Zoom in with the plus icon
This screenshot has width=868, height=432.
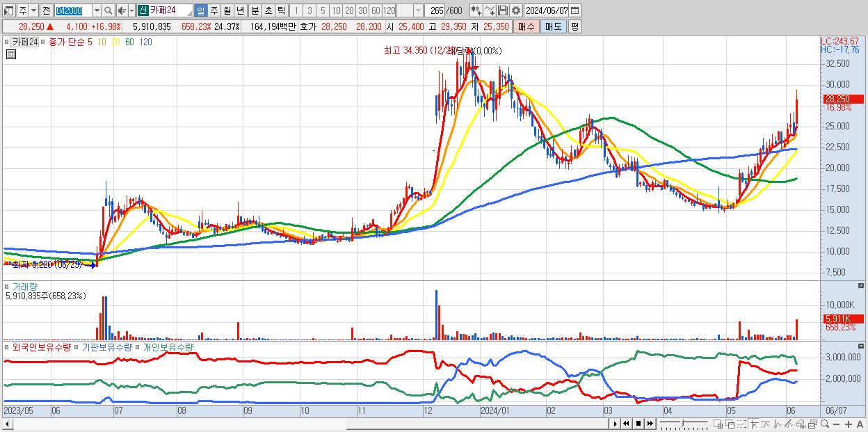pos(849,424)
